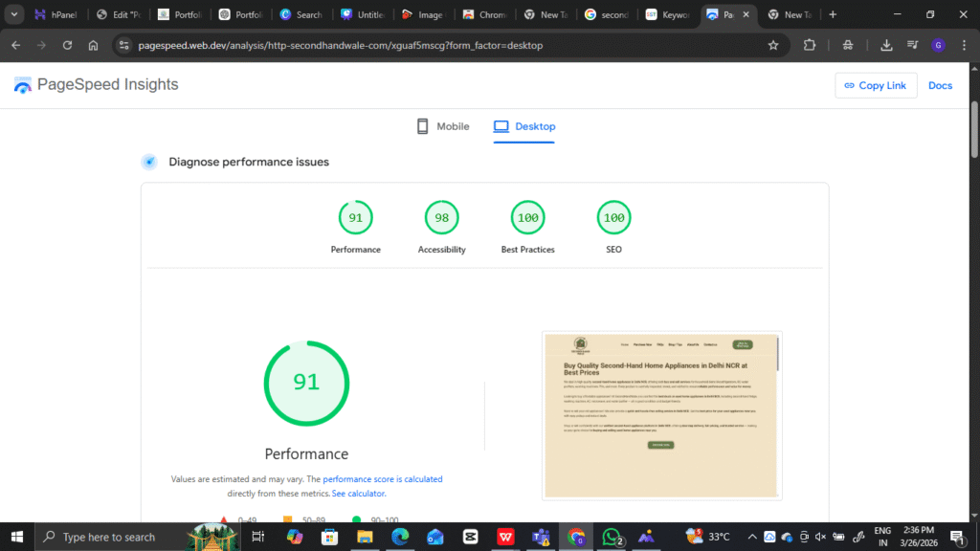Click the SEO score gauge
The image size is (980, 551).
[613, 218]
